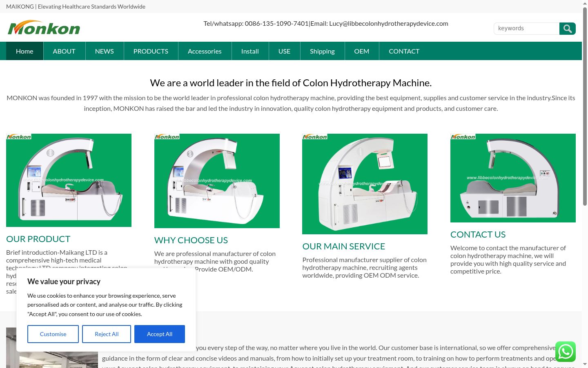Click the OUR MAIN SERVICE machine image

[x=365, y=184]
